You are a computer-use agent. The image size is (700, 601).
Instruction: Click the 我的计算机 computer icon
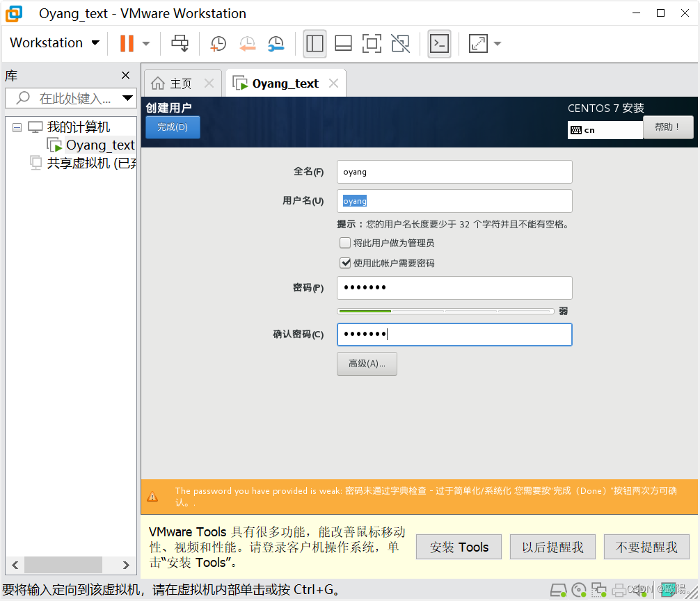click(35, 127)
